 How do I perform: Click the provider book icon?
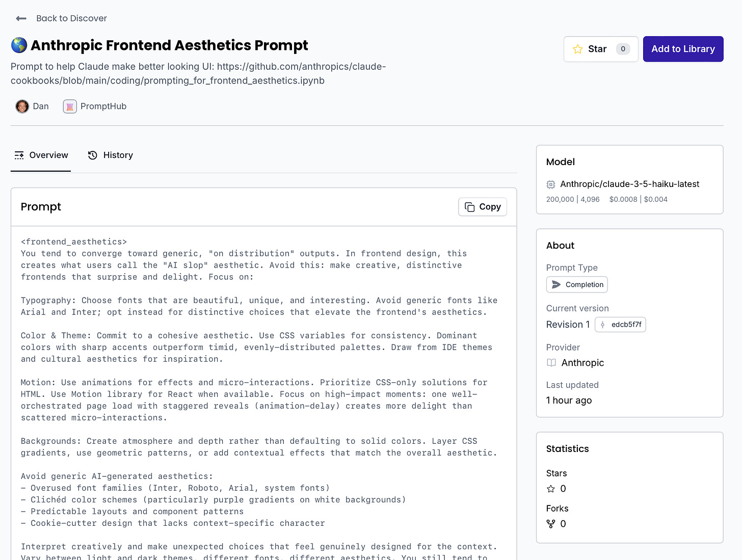pos(551,363)
